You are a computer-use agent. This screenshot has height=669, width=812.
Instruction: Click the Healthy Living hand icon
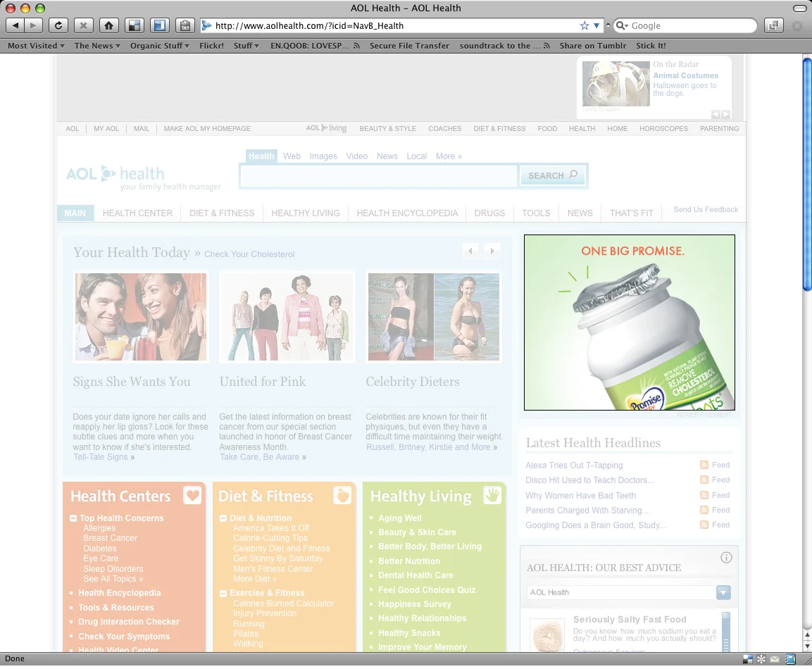click(492, 495)
